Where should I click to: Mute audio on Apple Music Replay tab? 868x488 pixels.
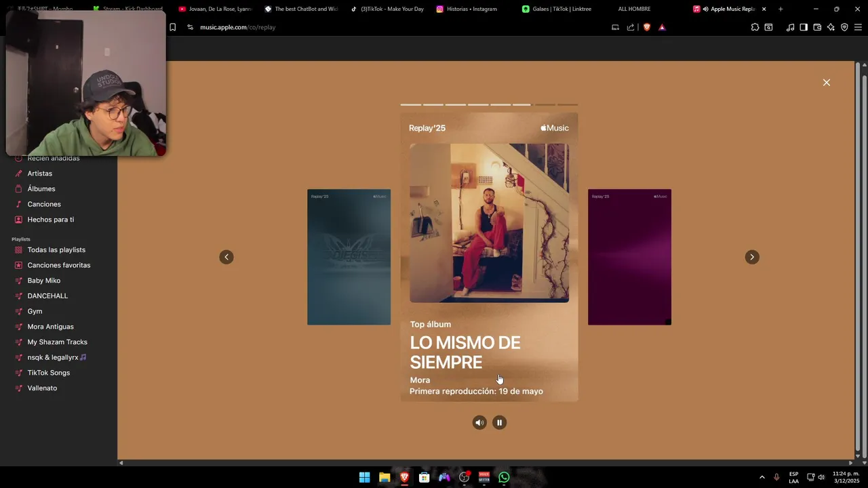pos(705,9)
